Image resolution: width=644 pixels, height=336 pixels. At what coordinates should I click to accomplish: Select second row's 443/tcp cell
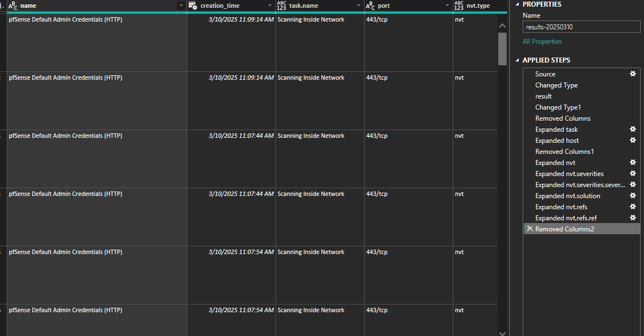click(408, 101)
